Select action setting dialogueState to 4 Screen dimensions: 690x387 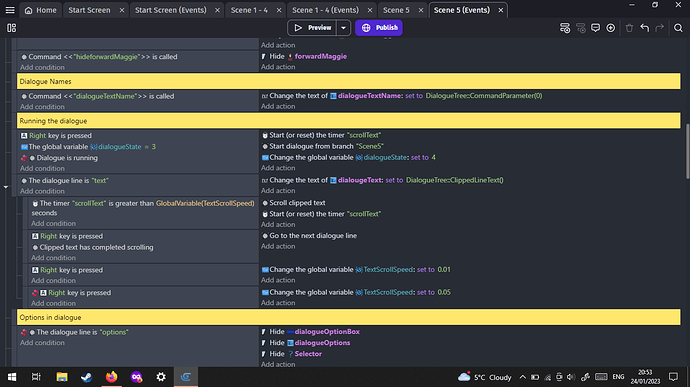[349, 157]
